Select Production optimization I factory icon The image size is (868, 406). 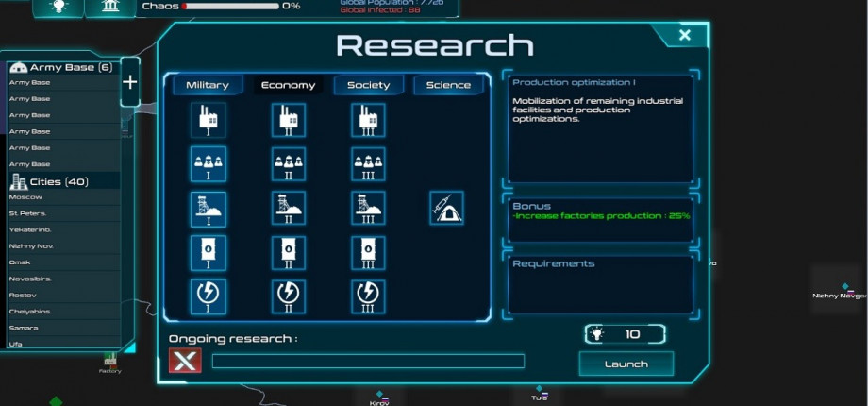click(209, 120)
